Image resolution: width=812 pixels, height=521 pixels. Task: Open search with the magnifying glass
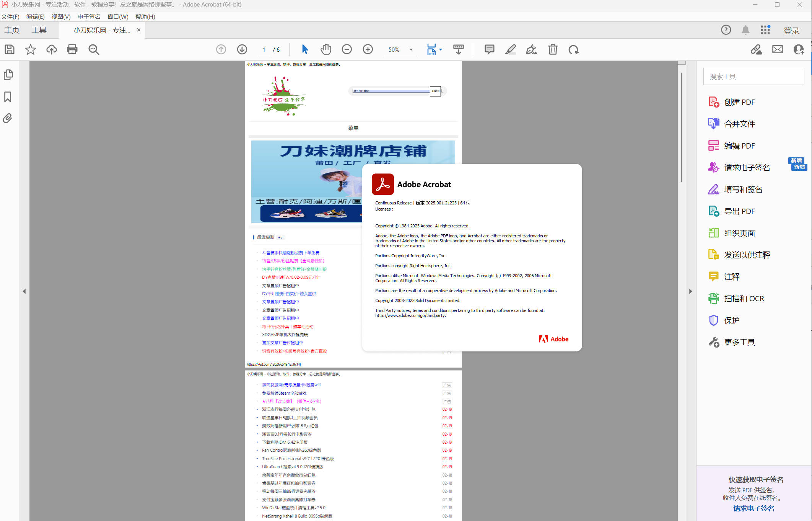tap(93, 49)
